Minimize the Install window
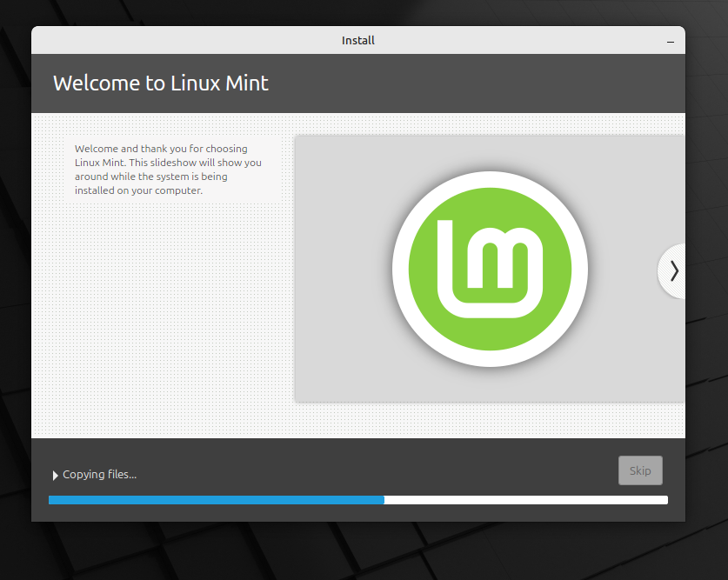Viewport: 728px width, 580px height. [x=671, y=41]
